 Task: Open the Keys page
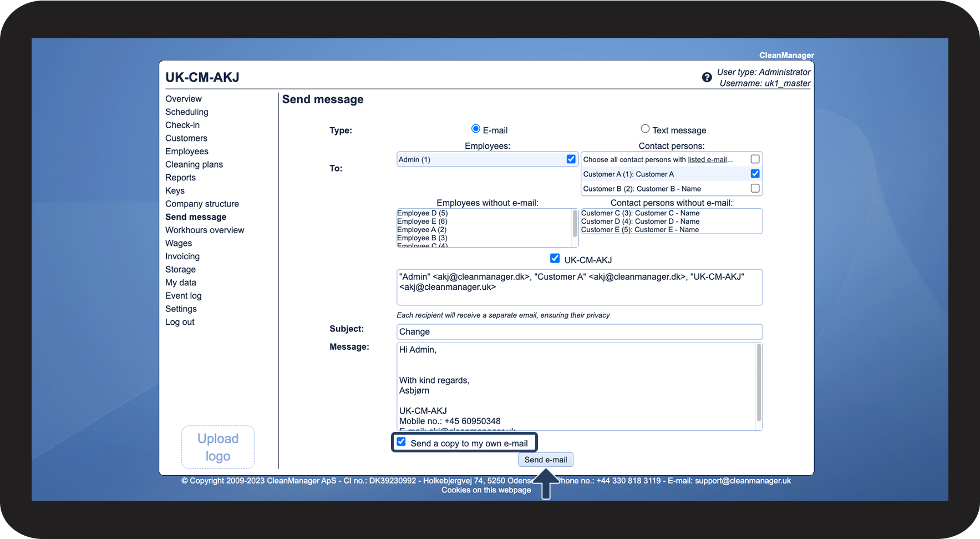175,191
